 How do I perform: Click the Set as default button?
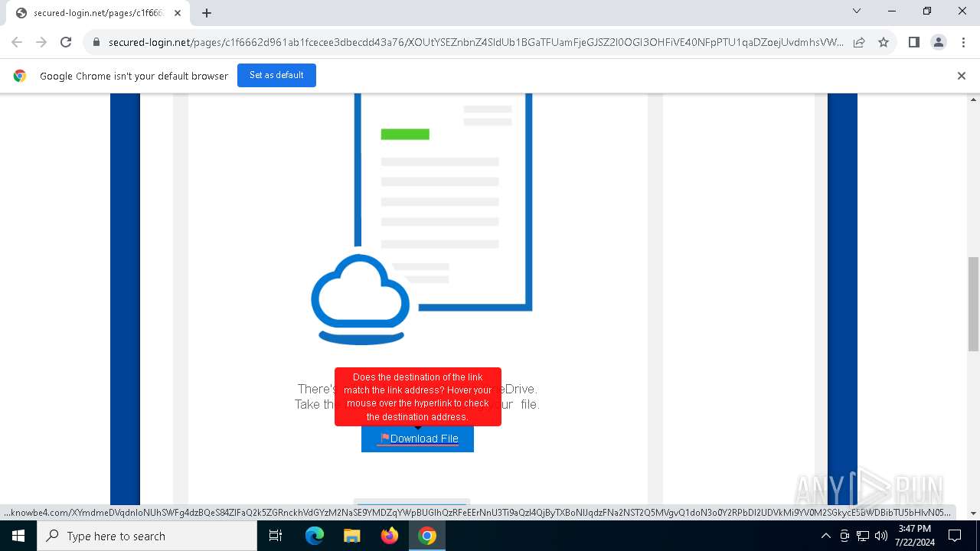(276, 75)
